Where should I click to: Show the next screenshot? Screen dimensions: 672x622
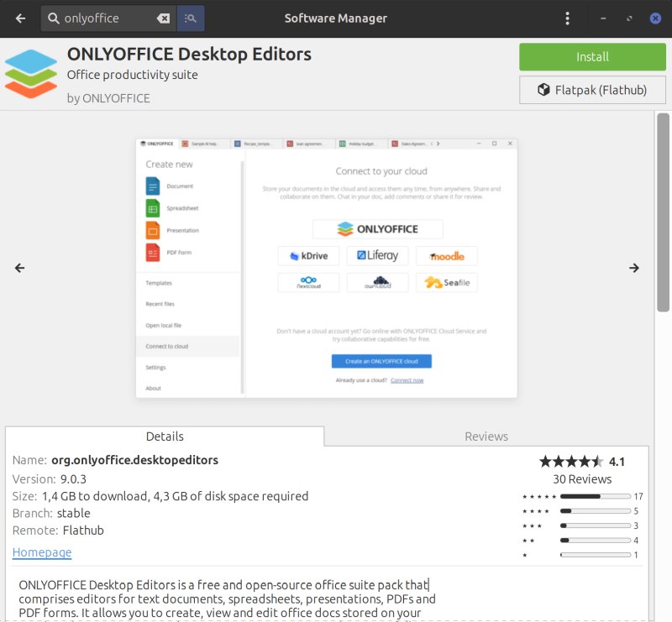[634, 268]
